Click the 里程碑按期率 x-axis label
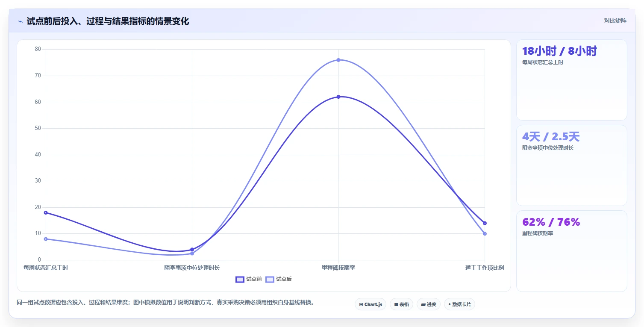 (x=338, y=268)
